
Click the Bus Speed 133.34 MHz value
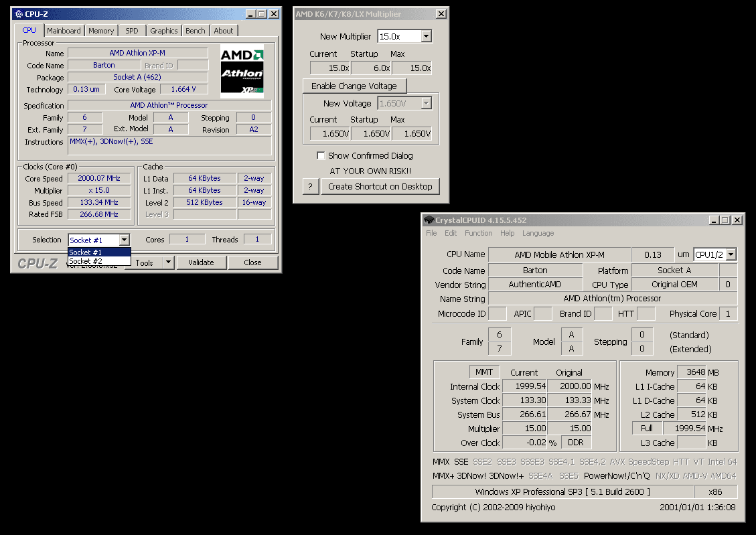[99, 202]
